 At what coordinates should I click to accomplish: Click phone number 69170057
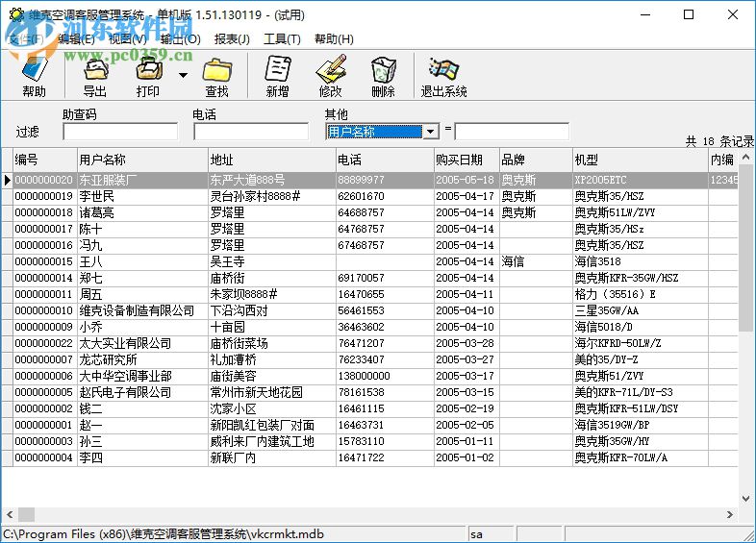(385, 279)
